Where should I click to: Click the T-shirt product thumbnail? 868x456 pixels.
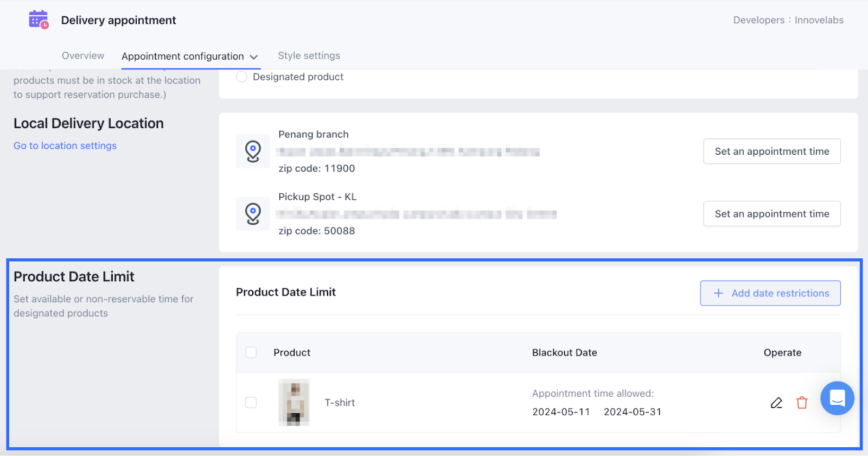click(x=294, y=402)
